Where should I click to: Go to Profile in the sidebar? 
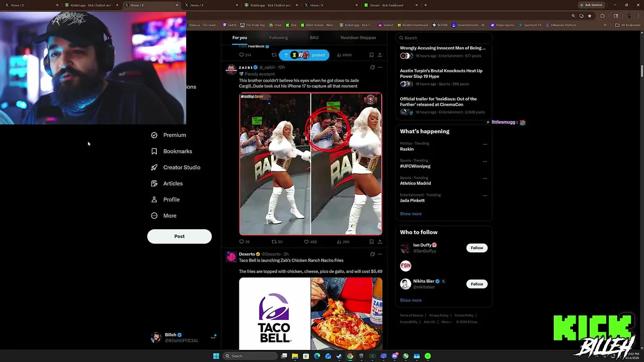click(166, 199)
